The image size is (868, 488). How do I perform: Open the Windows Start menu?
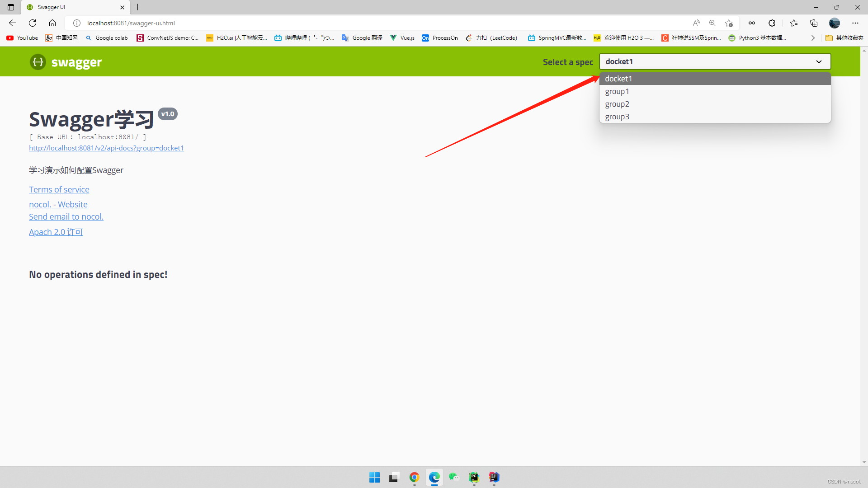(x=374, y=477)
